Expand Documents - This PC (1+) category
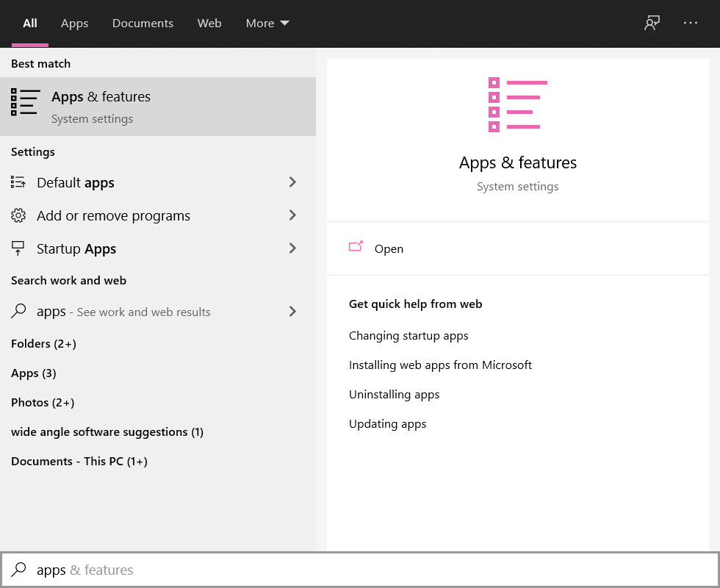The image size is (720, 588). tap(79, 462)
